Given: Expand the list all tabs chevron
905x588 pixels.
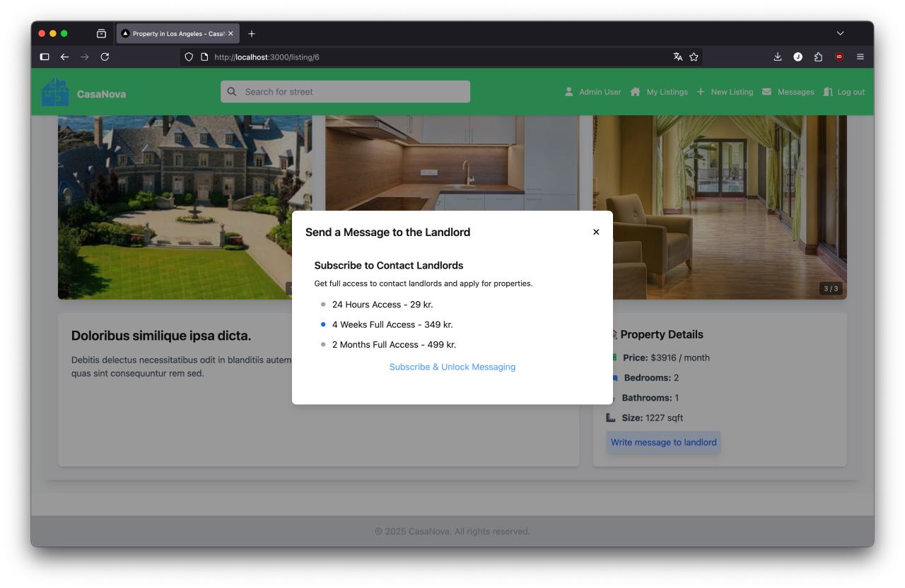Looking at the screenshot, I should (x=840, y=33).
